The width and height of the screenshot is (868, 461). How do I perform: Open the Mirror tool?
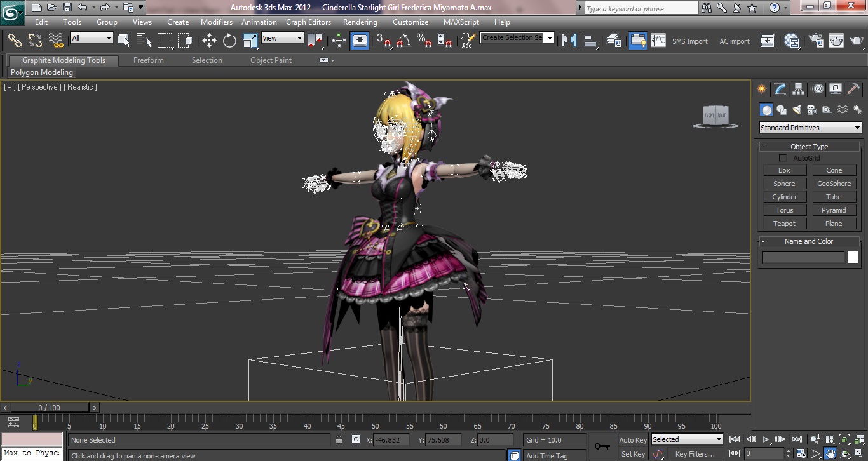tap(569, 41)
